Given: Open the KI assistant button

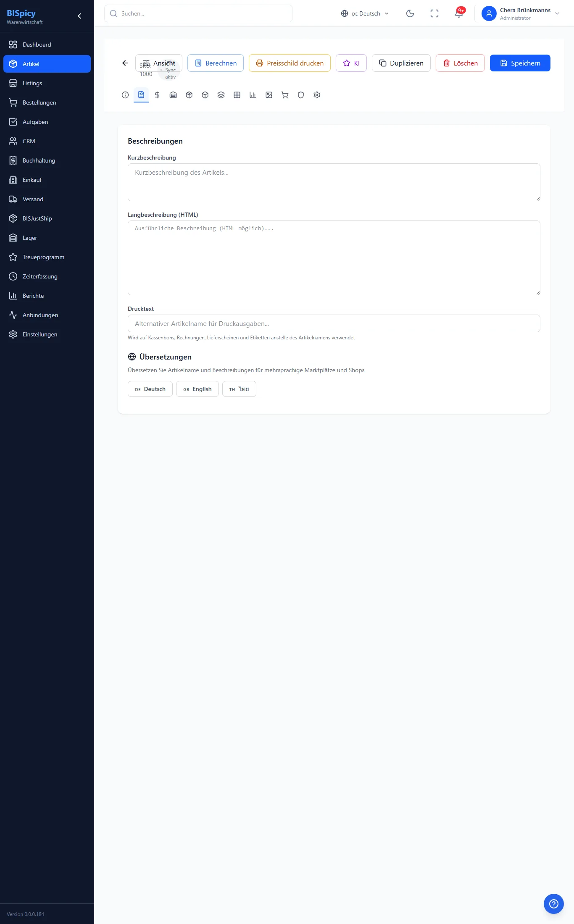Looking at the screenshot, I should click(351, 63).
